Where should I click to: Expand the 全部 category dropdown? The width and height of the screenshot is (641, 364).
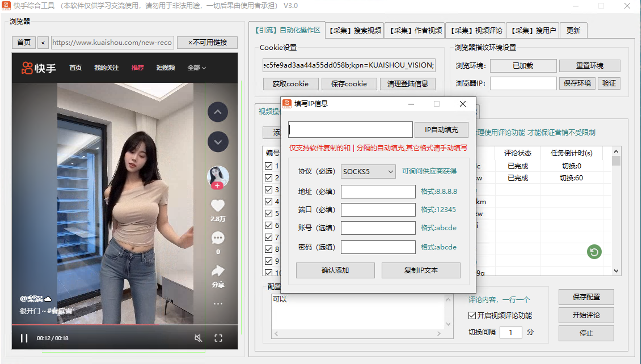pos(196,67)
